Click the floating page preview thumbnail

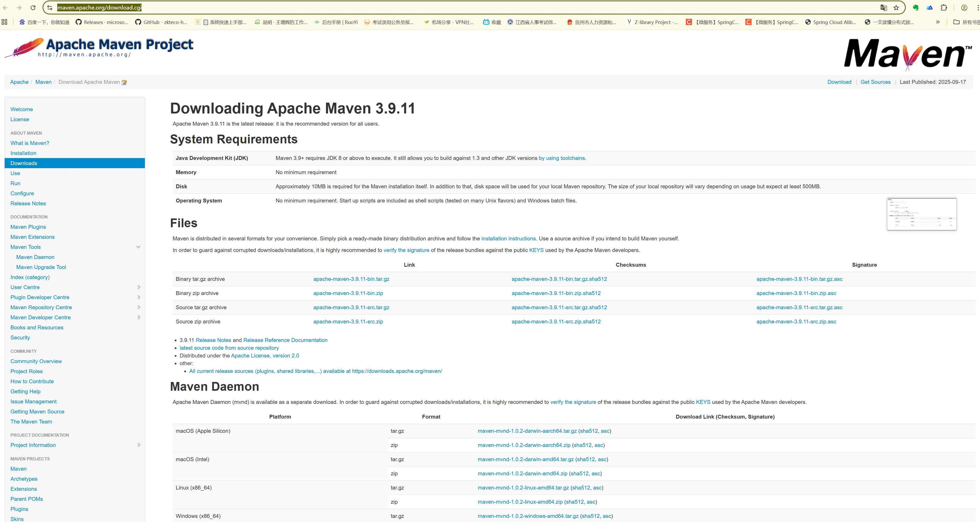[x=921, y=214]
